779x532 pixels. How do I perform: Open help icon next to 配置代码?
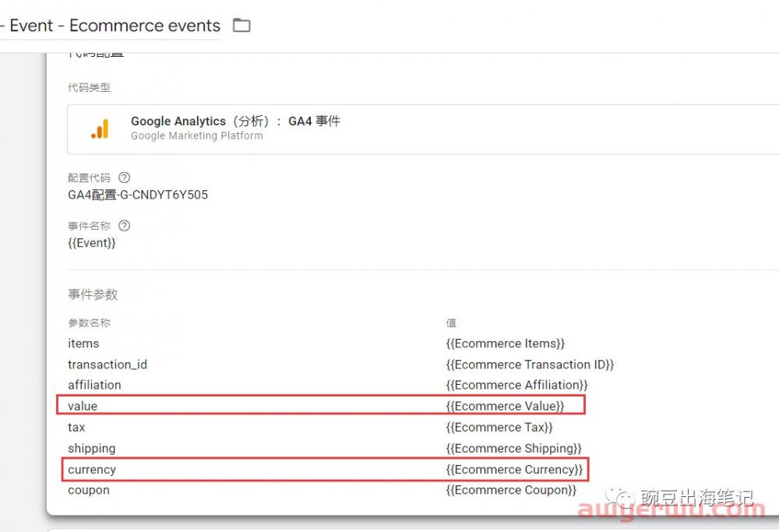124,178
